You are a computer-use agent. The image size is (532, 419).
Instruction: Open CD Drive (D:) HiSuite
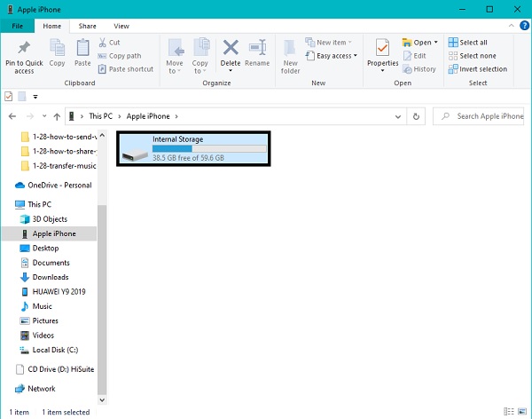(55, 369)
